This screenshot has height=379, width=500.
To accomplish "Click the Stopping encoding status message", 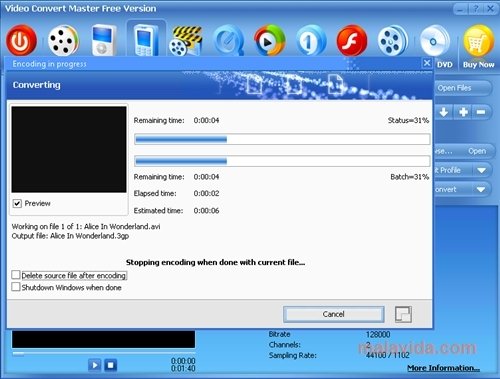I will (x=215, y=262).
